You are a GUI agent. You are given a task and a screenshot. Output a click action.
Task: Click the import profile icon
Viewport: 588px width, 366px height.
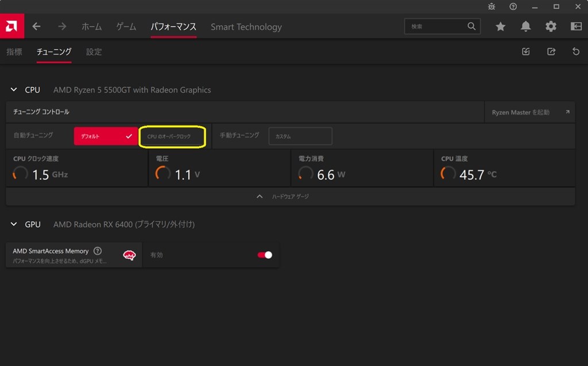pyautogui.click(x=526, y=51)
